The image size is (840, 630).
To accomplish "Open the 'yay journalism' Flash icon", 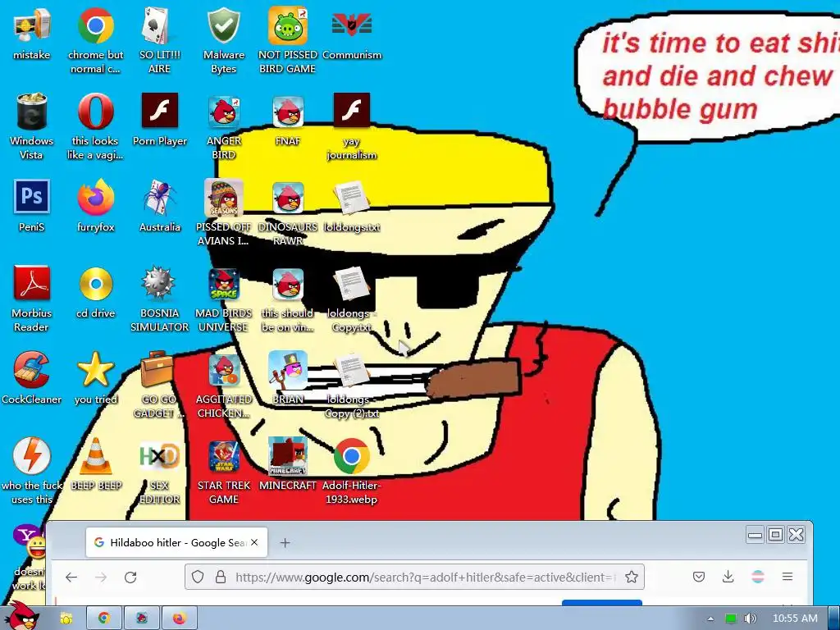I will pyautogui.click(x=351, y=111).
